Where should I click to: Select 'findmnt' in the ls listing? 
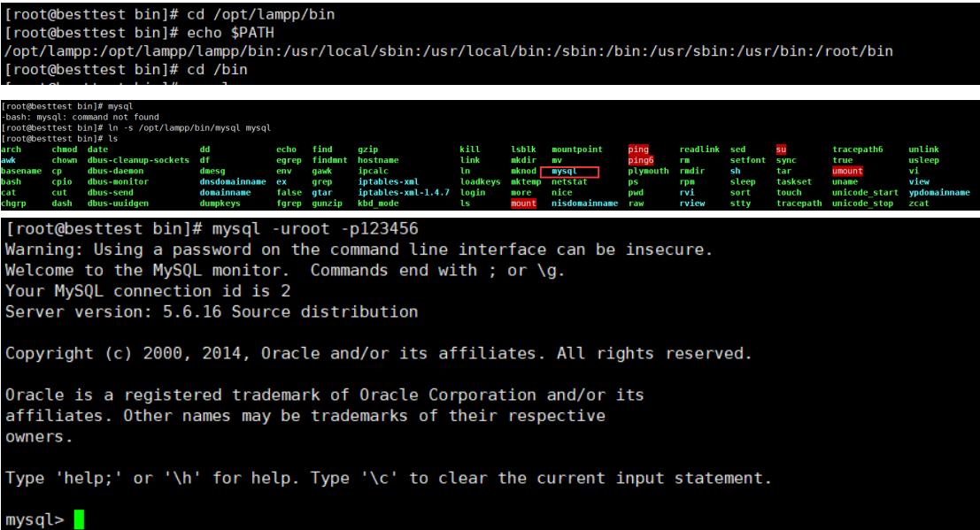[330, 160]
